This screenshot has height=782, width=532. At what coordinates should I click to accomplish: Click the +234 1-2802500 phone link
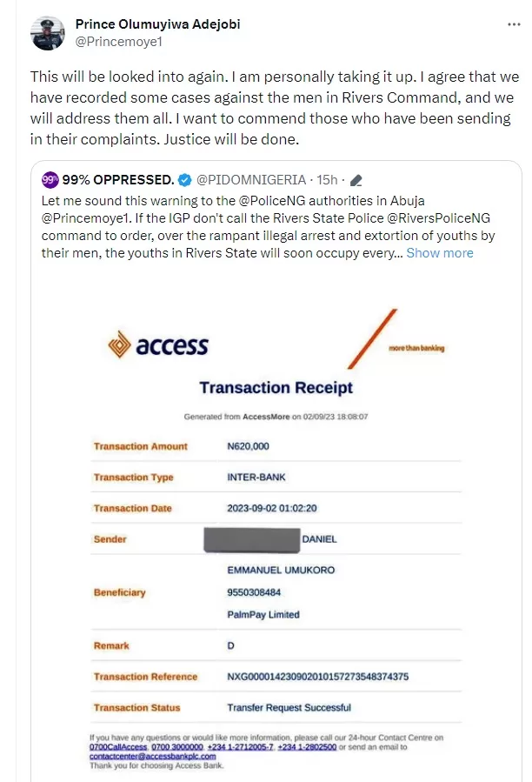308,747
